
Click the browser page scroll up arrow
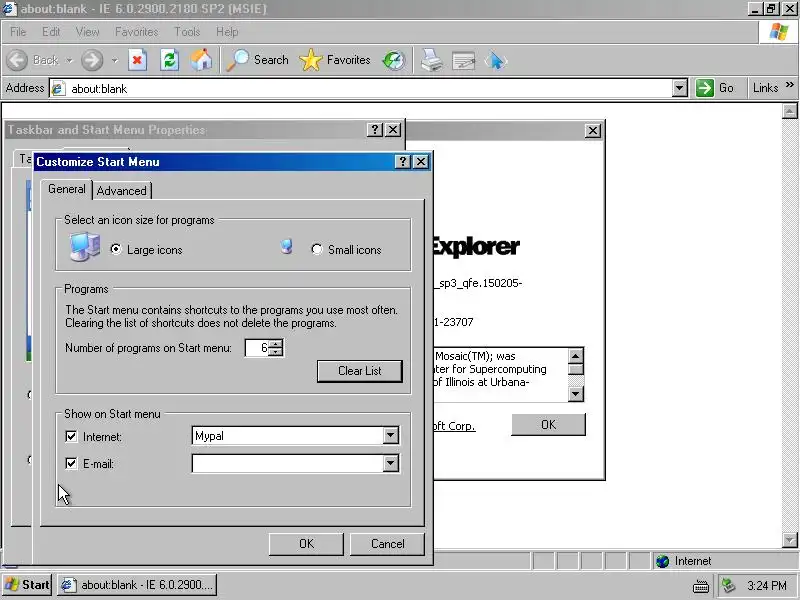tap(789, 111)
